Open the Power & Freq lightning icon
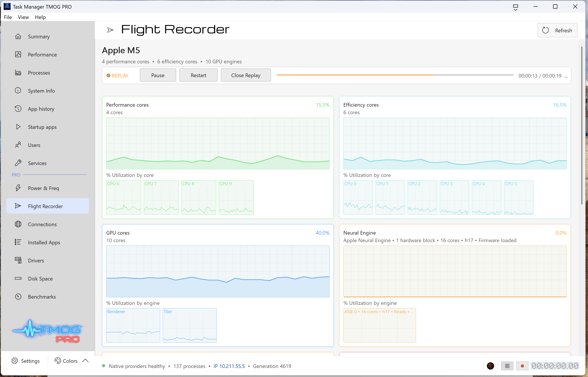Screen dimensions: 588x377 18,188
